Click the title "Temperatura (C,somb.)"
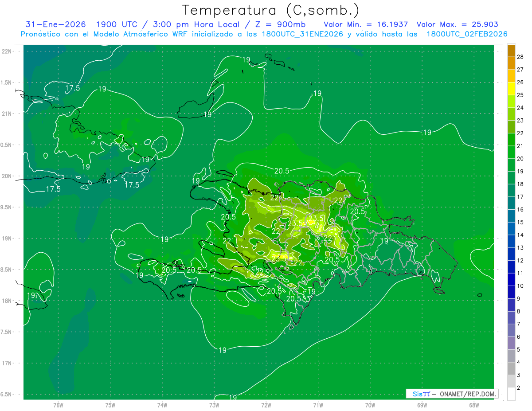532x411 pixels. click(271, 10)
